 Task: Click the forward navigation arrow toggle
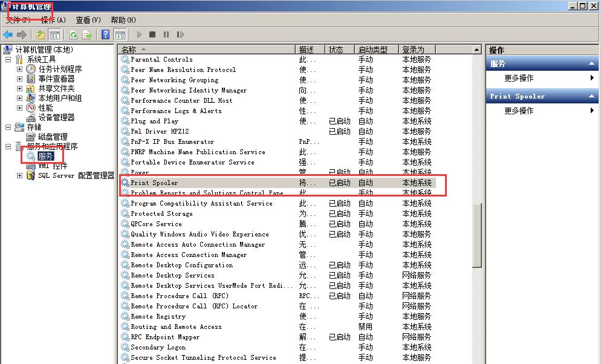pyautogui.click(x=21, y=34)
